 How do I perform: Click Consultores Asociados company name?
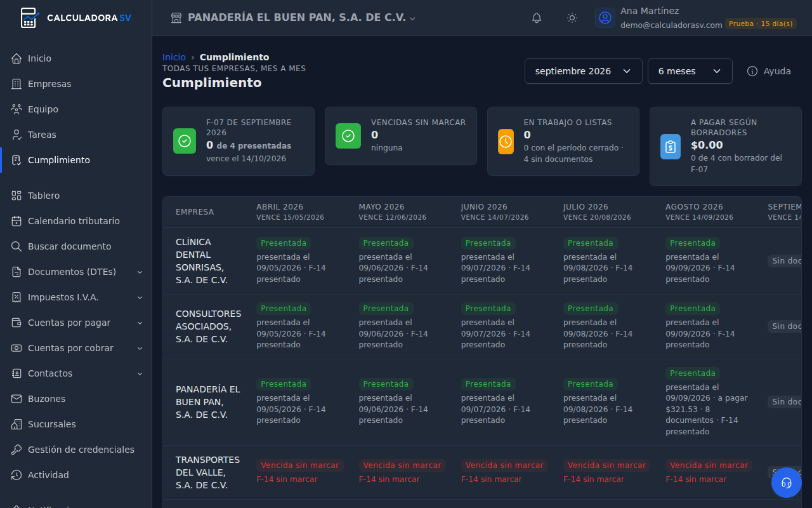[x=209, y=326]
